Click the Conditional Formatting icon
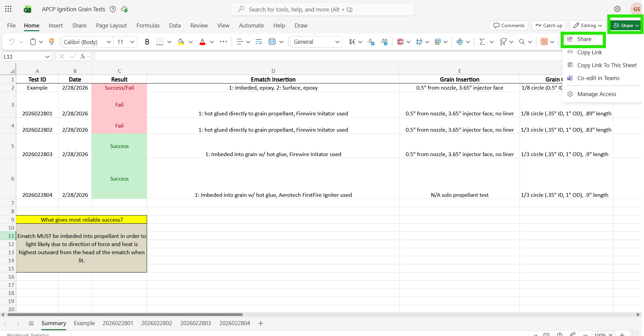The image size is (644, 336). click(400, 42)
